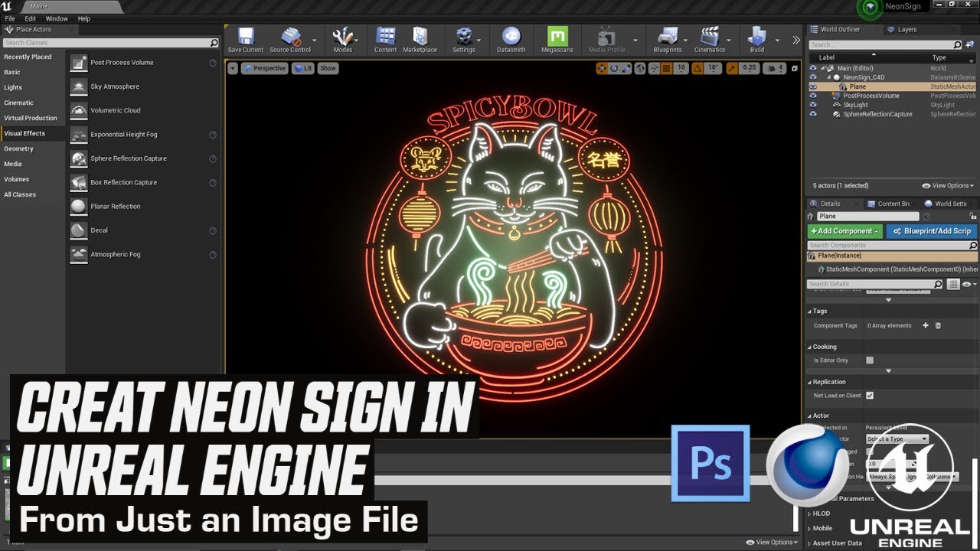Open the Select a Type dropdown
The height and width of the screenshot is (551, 980).
click(897, 439)
